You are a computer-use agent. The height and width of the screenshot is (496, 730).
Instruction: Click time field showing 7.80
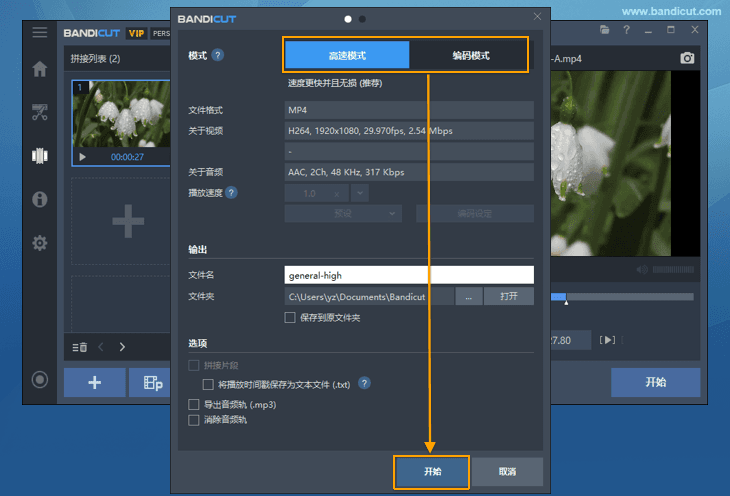coord(571,340)
